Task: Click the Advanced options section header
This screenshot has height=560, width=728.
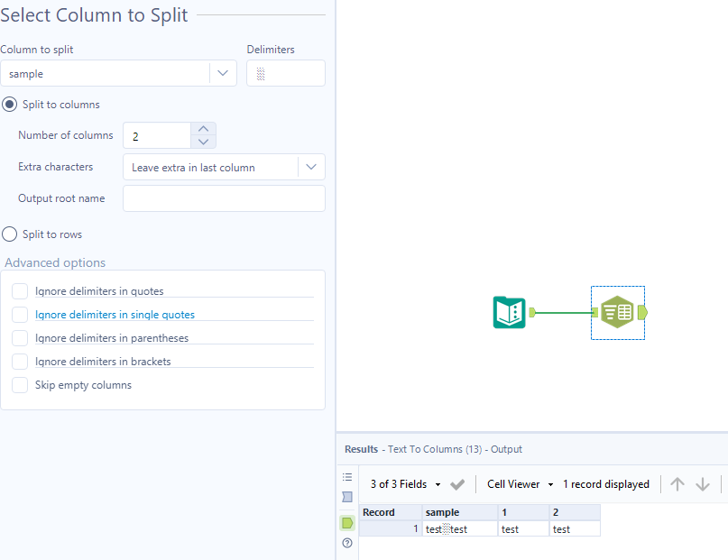Action: pyautogui.click(x=52, y=262)
